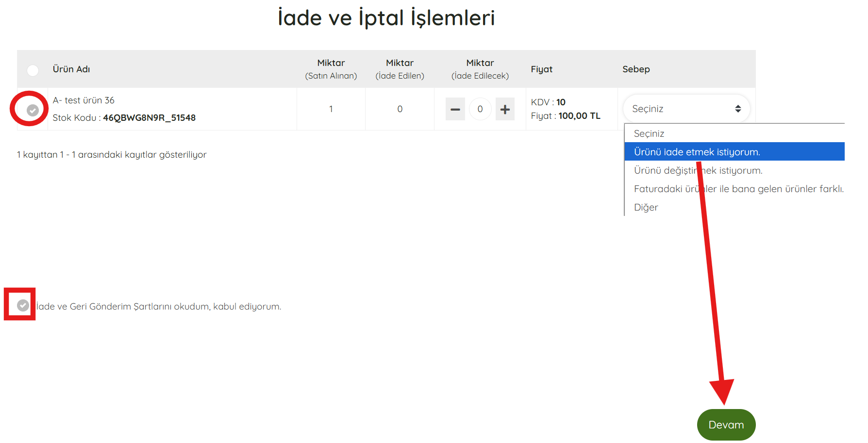Select the blank 'Seçiniz' option in list

[649, 133]
